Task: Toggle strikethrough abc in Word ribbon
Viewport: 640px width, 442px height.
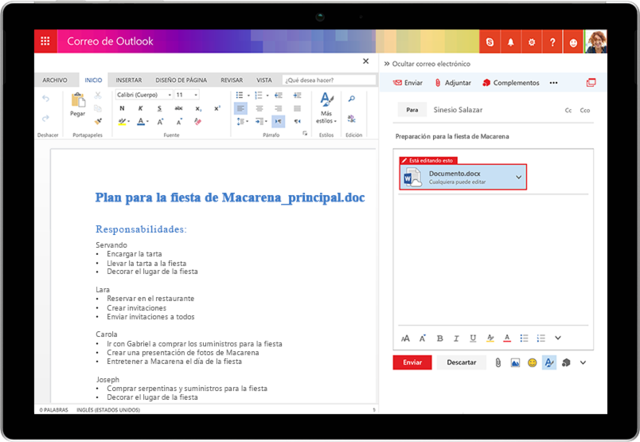Action: pyautogui.click(x=179, y=109)
